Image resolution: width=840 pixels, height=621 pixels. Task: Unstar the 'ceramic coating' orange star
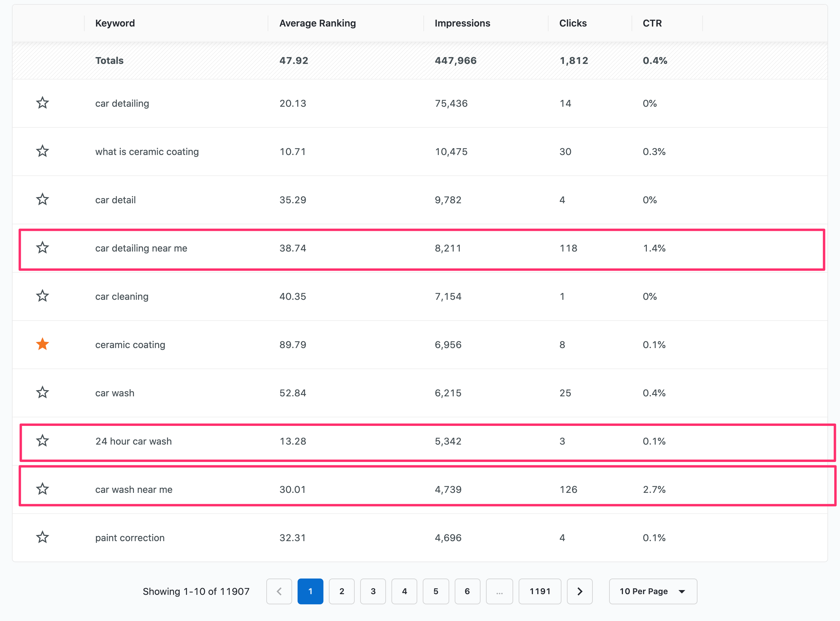[x=43, y=344]
